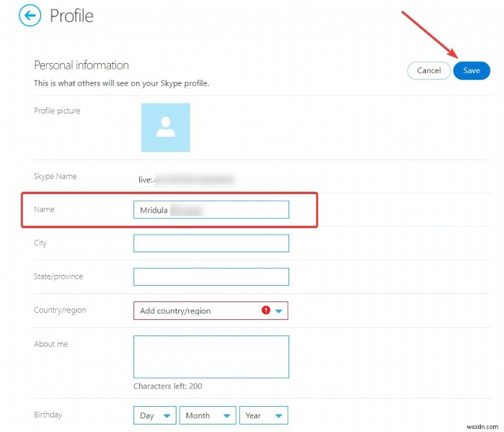The image size is (504, 432).
Task: Open the Year birthday selector
Action: 263,415
